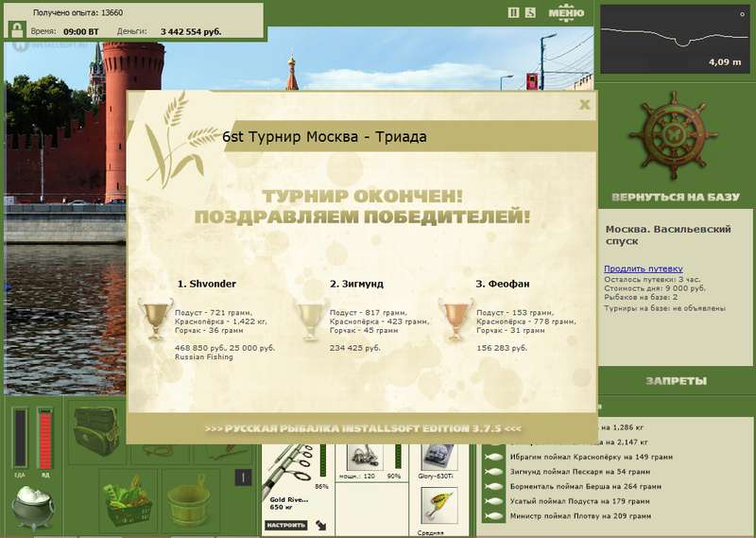Click the silver trophy for Зигмунд
The width and height of the screenshot is (756, 538).
(x=309, y=319)
